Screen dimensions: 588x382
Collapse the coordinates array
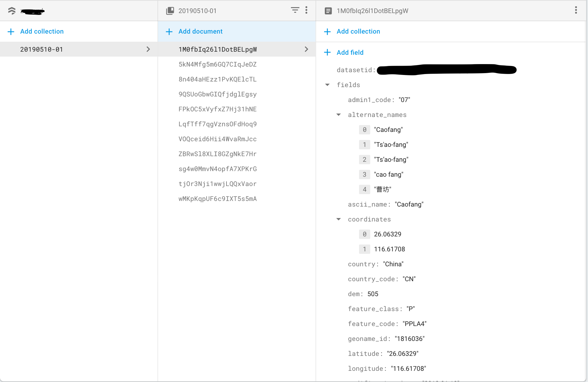[338, 219]
